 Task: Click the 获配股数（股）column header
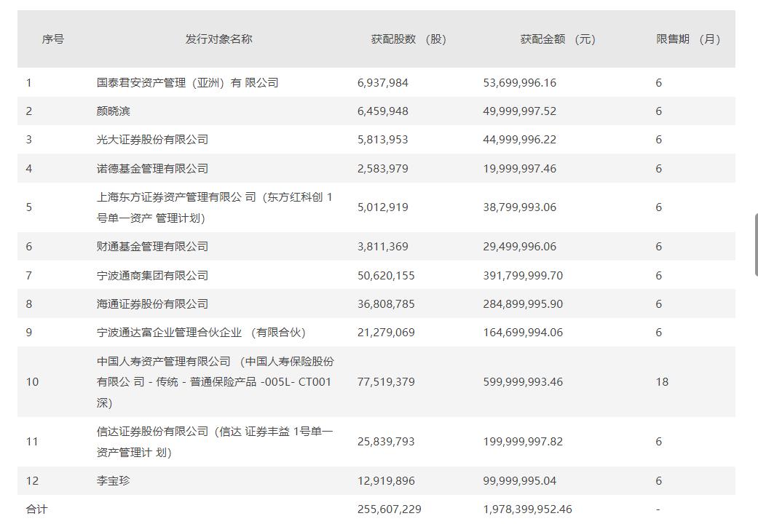pos(408,39)
